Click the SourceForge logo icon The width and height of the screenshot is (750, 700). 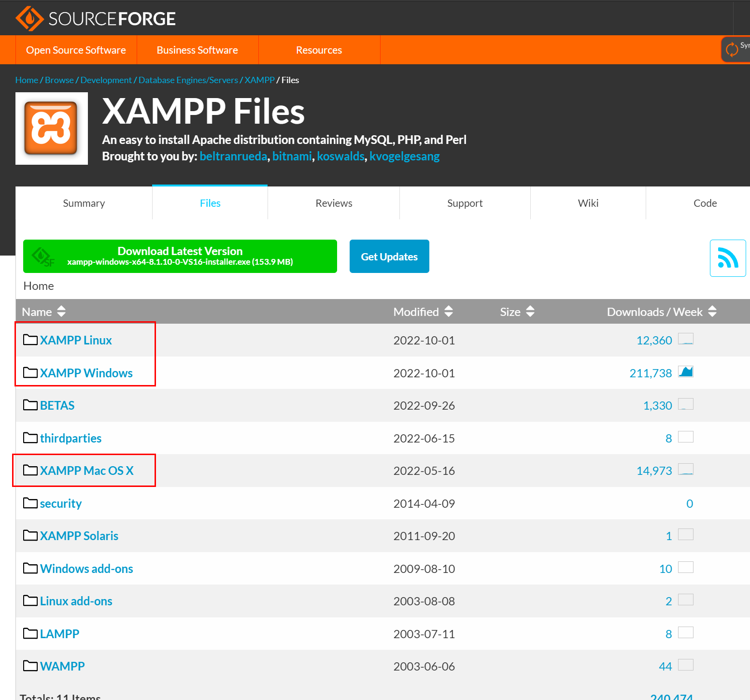(x=30, y=19)
